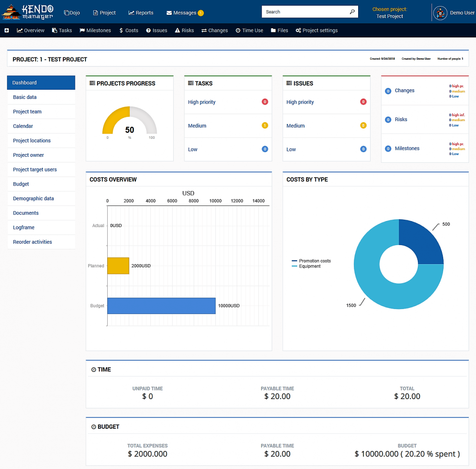
Task: Open the Demo User account menu
Action: [x=454, y=12]
